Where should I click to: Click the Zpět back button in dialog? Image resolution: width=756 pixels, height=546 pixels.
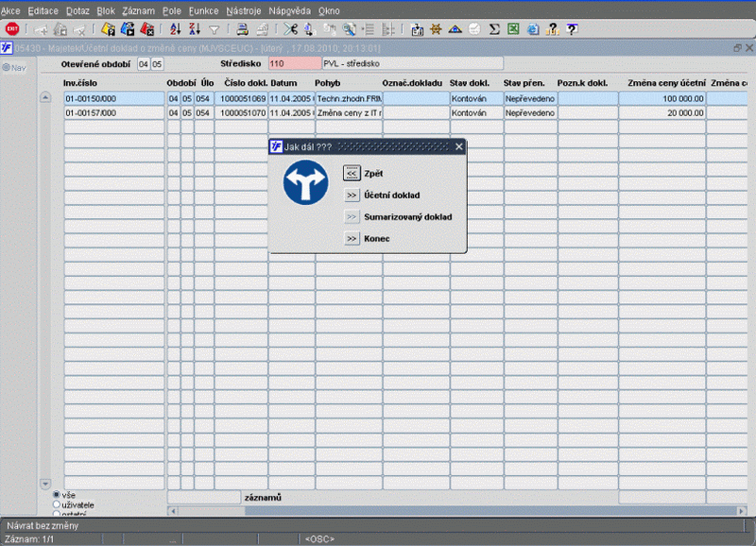coord(352,174)
